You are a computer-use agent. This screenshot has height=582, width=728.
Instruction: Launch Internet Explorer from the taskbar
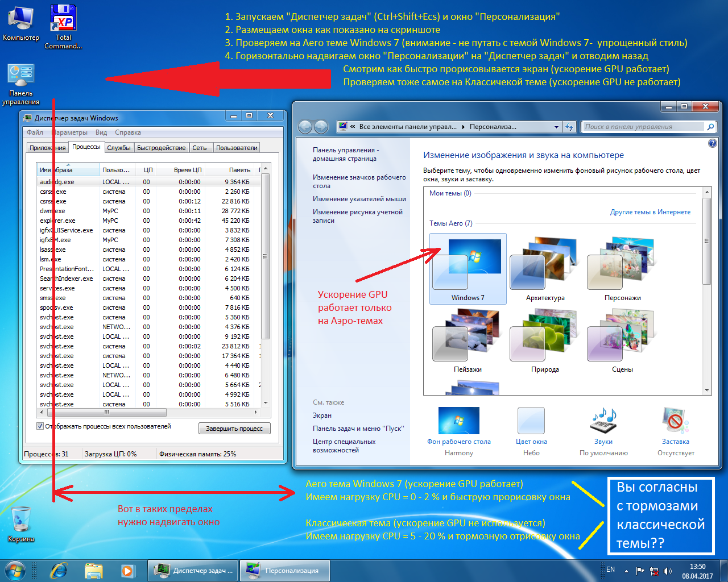(59, 570)
